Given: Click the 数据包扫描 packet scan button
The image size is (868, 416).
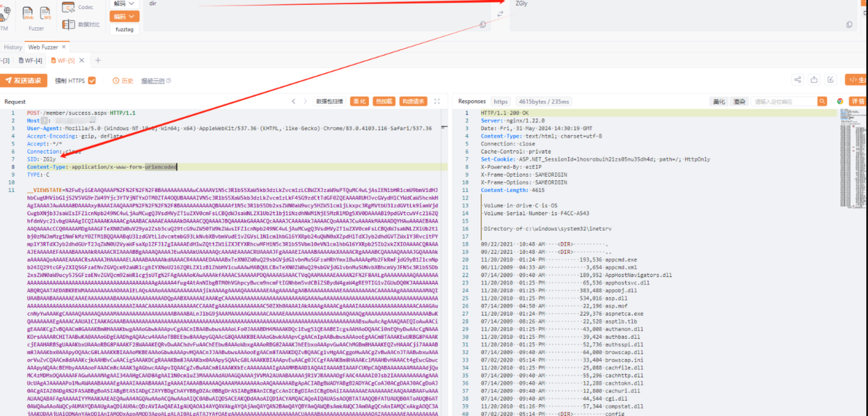Looking at the screenshot, I should point(330,102).
